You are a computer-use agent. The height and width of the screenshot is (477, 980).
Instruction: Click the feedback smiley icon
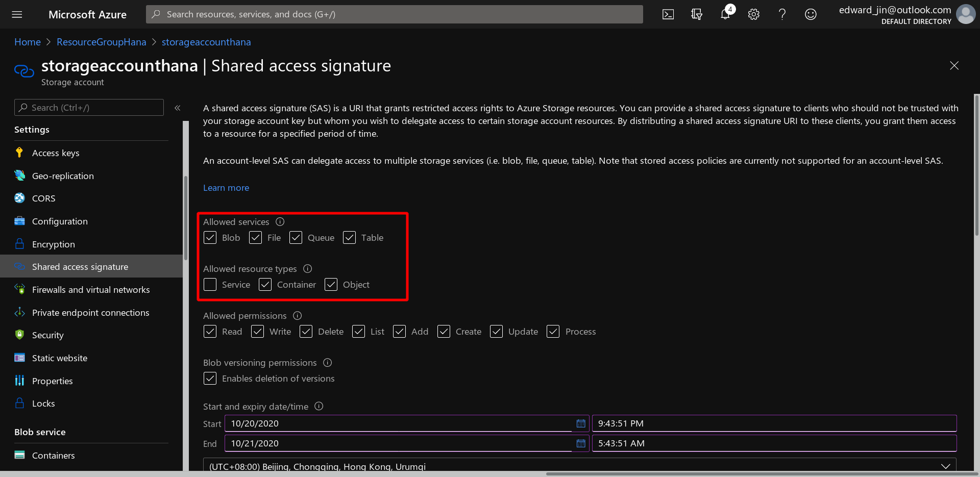click(x=811, y=14)
